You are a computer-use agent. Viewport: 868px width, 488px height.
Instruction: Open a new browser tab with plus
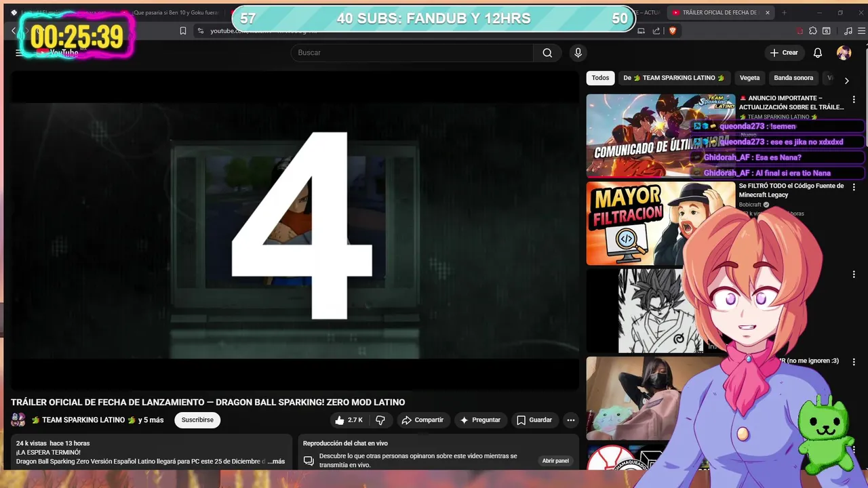[785, 12]
